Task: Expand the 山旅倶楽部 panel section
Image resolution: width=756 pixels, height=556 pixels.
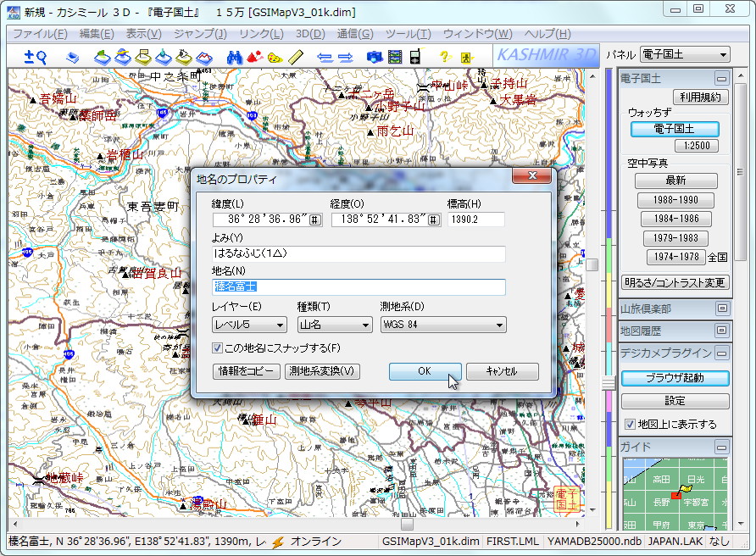Action: [722, 309]
